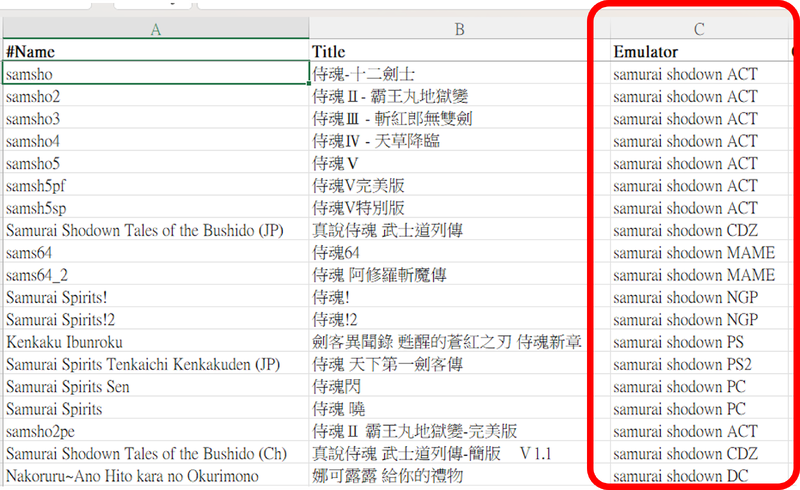The width and height of the screenshot is (800, 490).
Task: Select title cell 侍魂64
Action: pos(459,253)
